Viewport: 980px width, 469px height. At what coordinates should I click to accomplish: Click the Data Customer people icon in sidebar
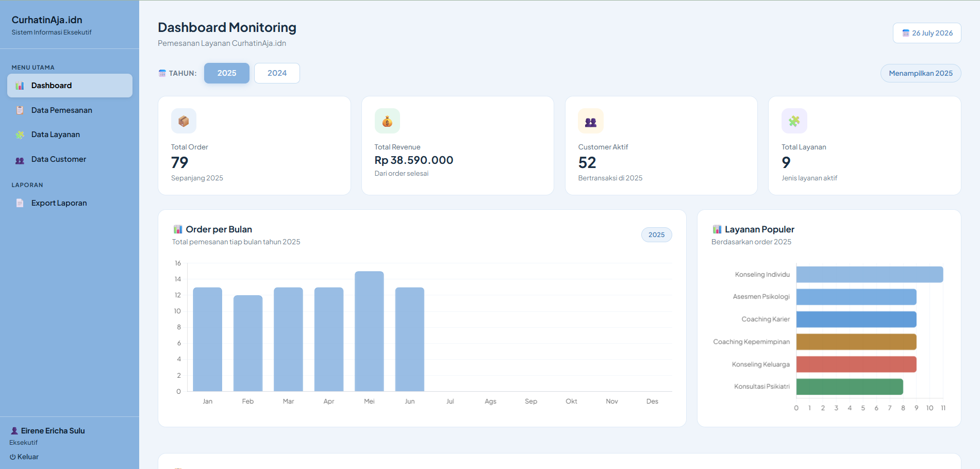(x=20, y=160)
